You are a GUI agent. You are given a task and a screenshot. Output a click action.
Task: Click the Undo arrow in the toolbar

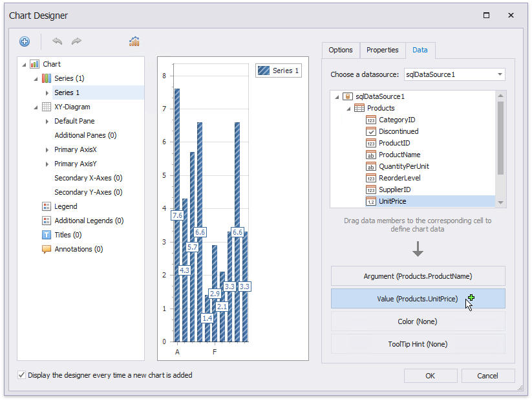58,41
